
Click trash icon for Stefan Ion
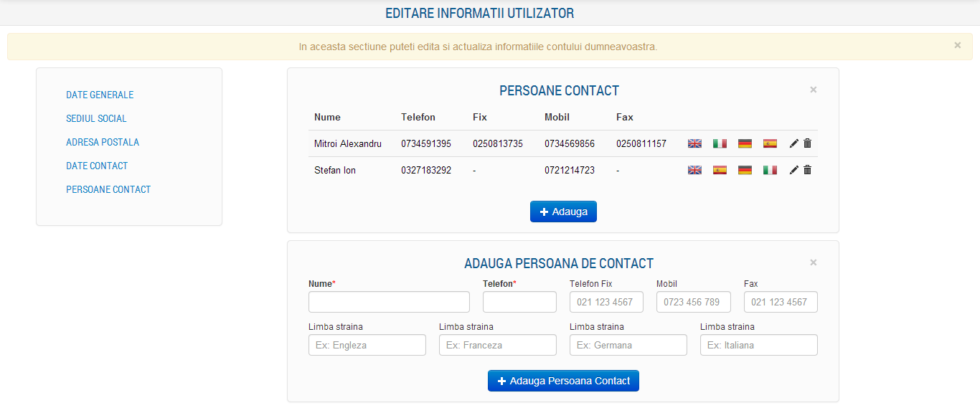tap(807, 170)
